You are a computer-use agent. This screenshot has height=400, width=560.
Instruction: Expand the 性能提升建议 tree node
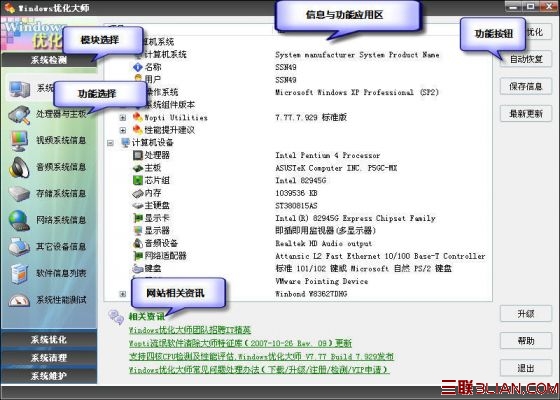coord(122,130)
